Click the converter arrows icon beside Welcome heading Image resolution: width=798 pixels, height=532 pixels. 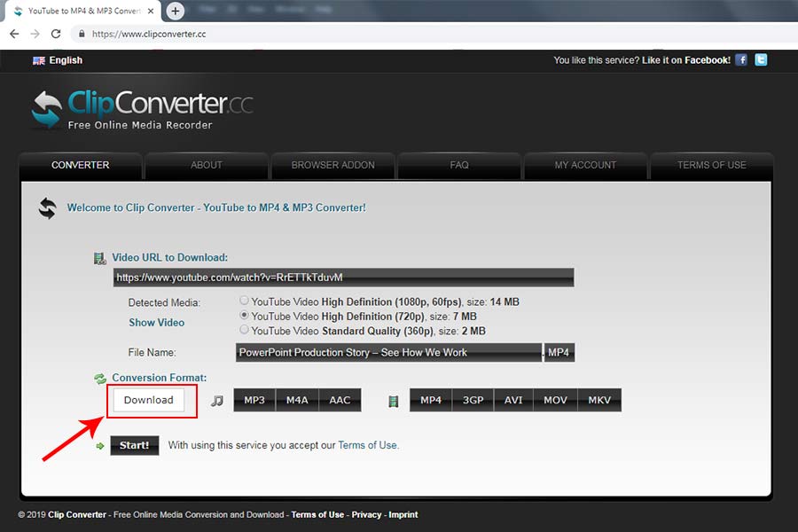coord(47,208)
